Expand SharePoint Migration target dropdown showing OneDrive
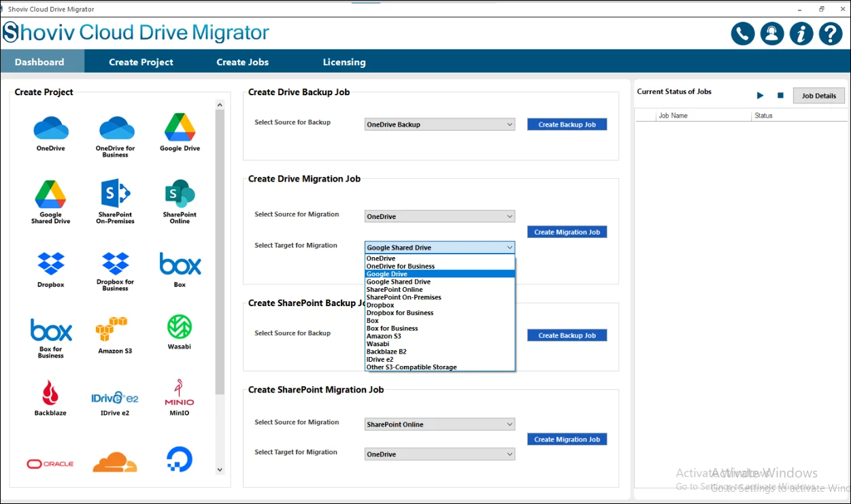The width and height of the screenshot is (851, 504). click(439, 454)
